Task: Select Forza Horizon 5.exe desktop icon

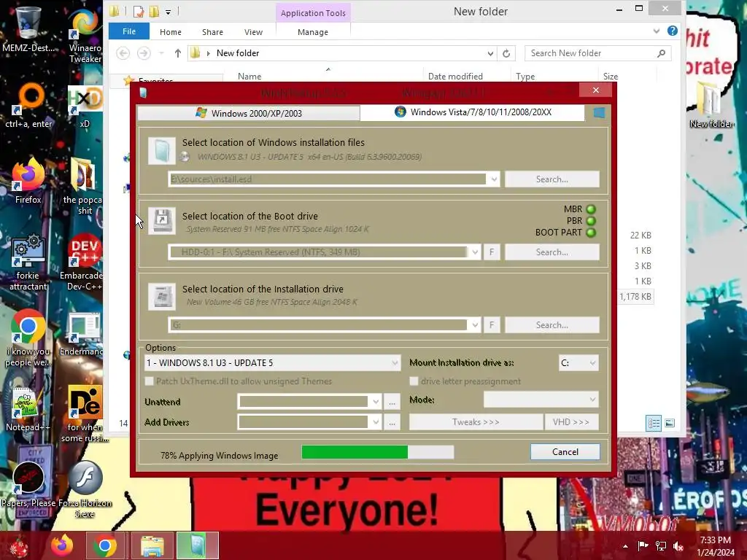Action: [85, 489]
